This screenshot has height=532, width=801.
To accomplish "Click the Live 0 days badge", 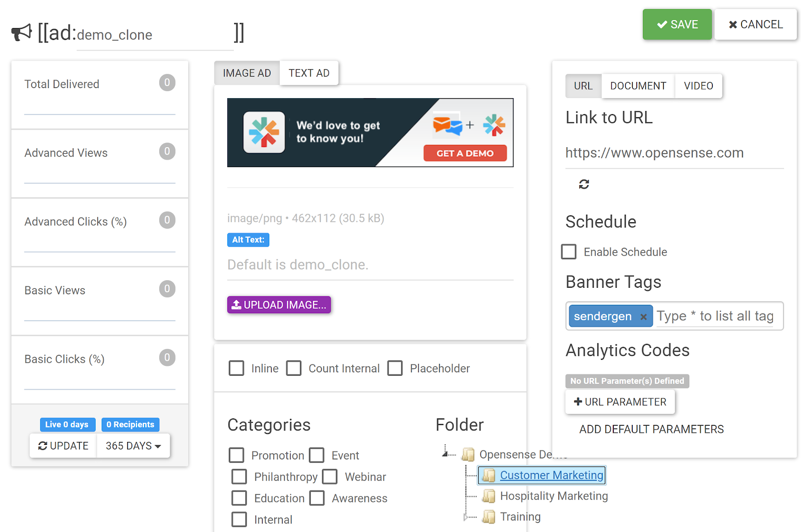I will pos(67,424).
